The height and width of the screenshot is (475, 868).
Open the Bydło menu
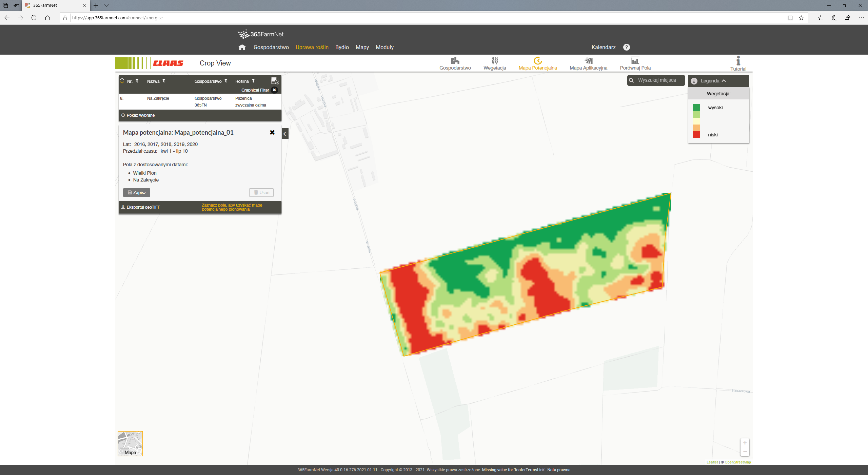click(x=342, y=47)
